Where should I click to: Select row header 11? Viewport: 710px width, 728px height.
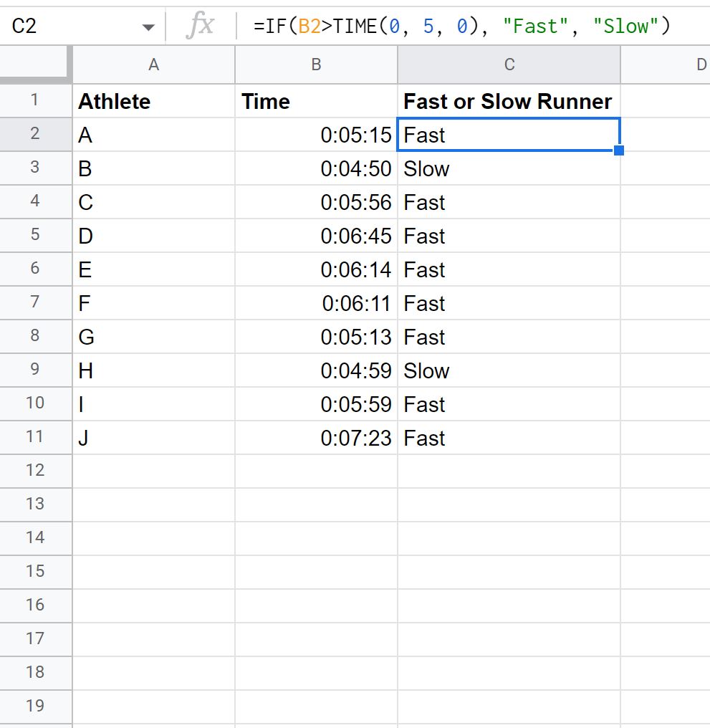click(36, 437)
